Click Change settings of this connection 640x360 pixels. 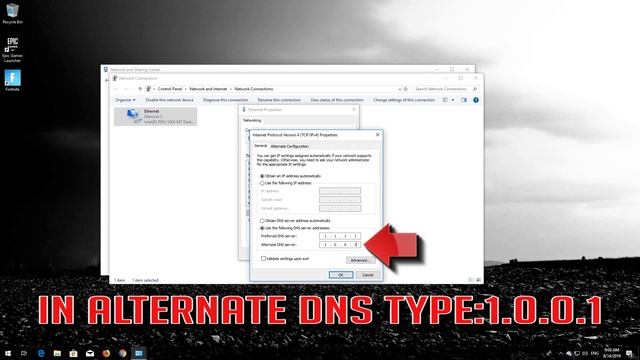(x=404, y=100)
